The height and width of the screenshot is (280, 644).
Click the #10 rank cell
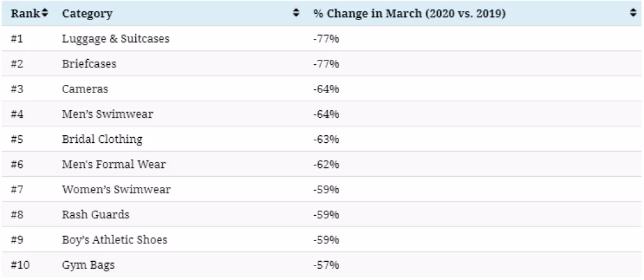point(20,266)
